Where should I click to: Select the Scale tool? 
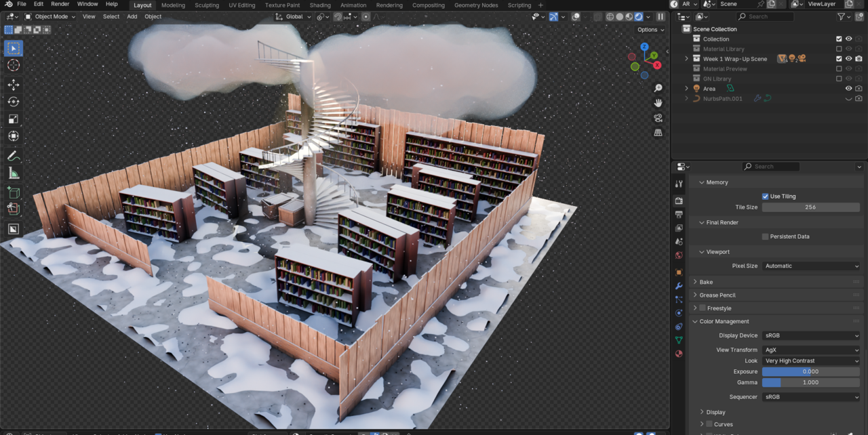tap(13, 119)
